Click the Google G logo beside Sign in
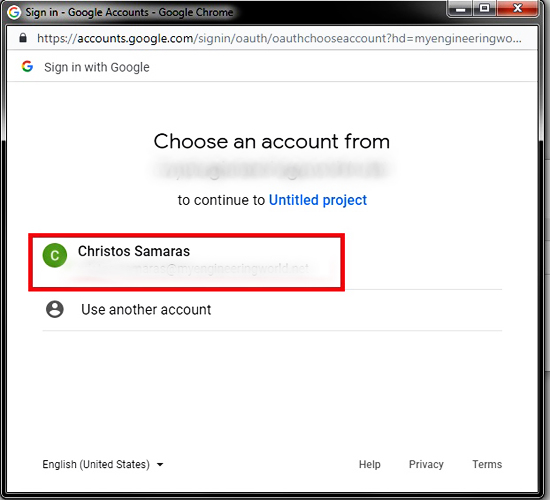550x500 pixels. tap(27, 66)
